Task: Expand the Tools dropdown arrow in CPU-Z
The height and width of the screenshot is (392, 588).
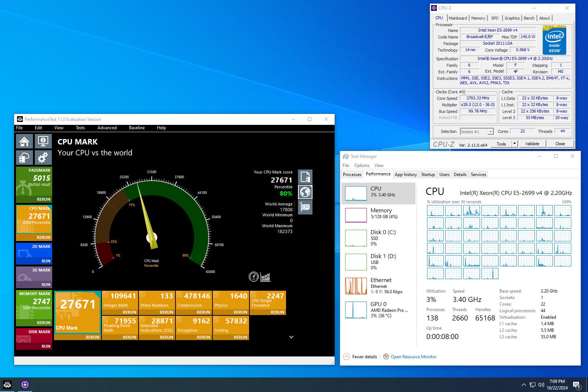Action: (514, 144)
